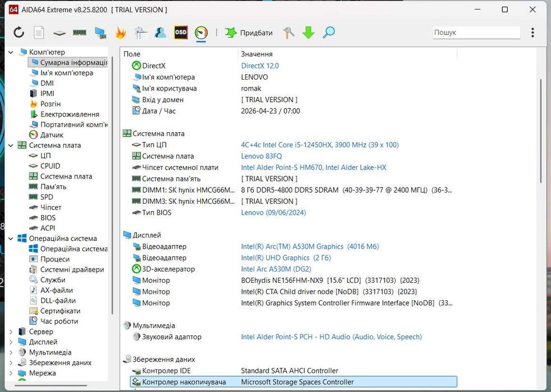Click the Lenovo 83FQ motherboard link
Viewport: 551px width, 392px height.
(x=261, y=156)
